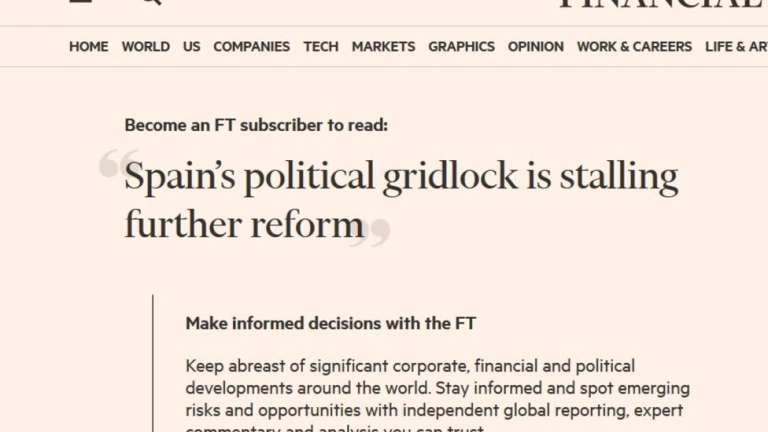
Task: Click the Financial Times logo
Action: point(662,3)
